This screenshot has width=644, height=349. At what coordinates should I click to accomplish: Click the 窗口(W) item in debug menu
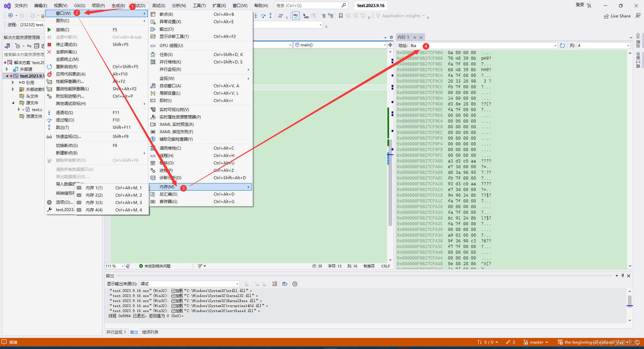tap(97, 13)
